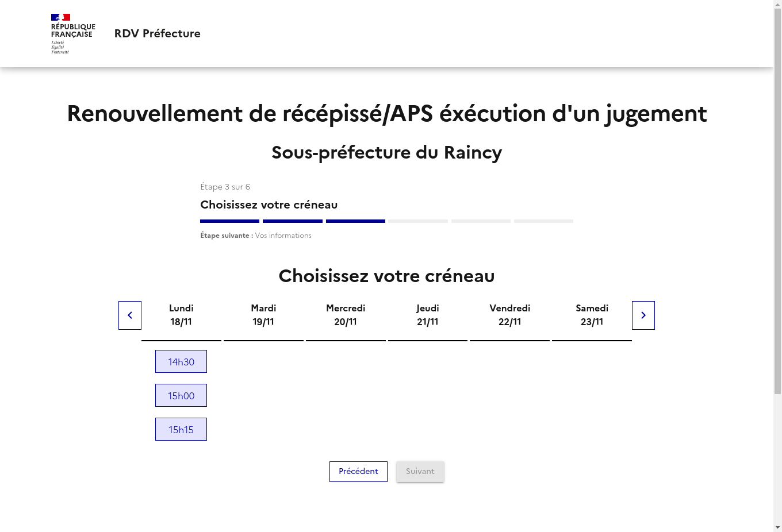Open the RDV Préfecture home link

(157, 33)
